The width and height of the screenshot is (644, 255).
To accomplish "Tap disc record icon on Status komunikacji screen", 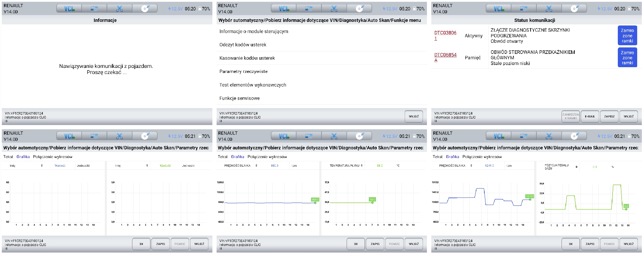I will click(x=574, y=9).
